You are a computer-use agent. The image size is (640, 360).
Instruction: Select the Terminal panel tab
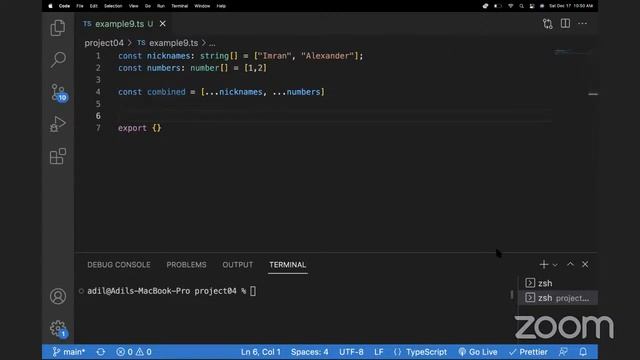pyautogui.click(x=287, y=265)
